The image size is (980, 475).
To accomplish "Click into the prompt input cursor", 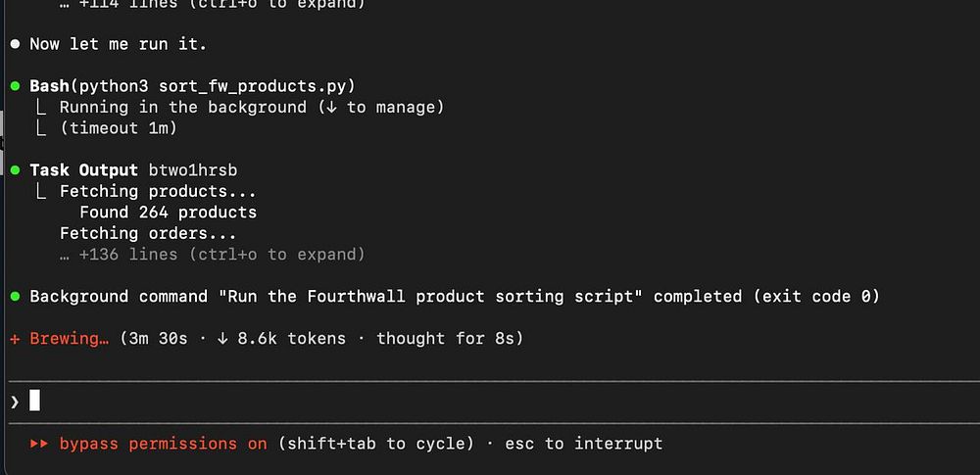I will tap(35, 401).
